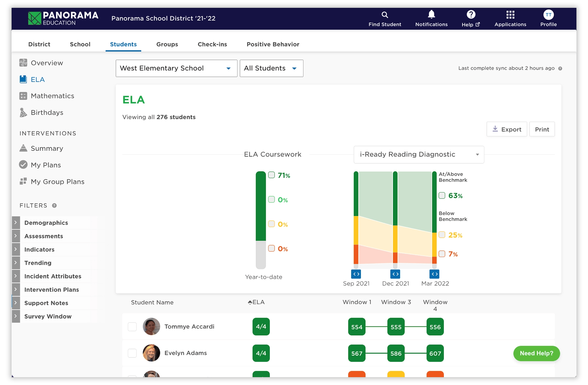The image size is (588, 385).
Task: Click the info icon next to Filters
Action: (54, 205)
